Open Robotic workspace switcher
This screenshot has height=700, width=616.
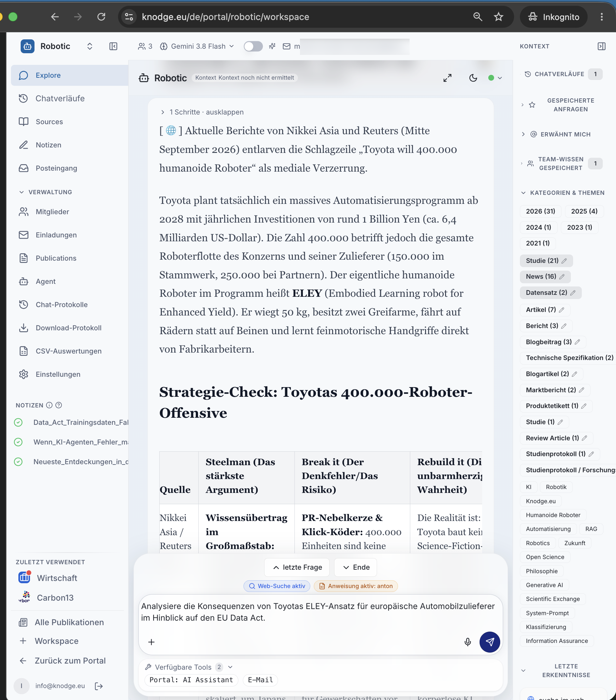[x=90, y=46]
